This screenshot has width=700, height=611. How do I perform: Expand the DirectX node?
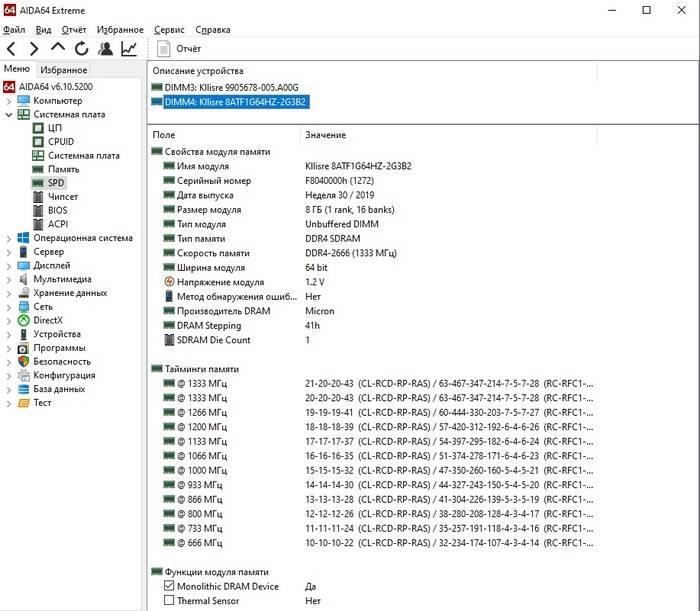[x=8, y=321]
